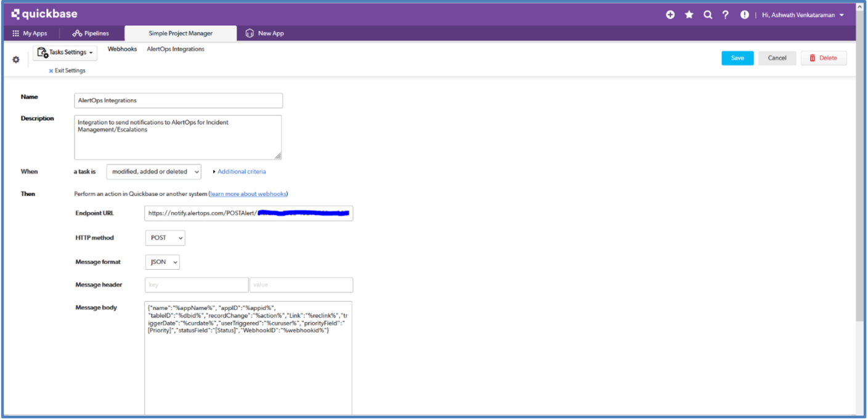Open the learn more about webhooks link
The image size is (868, 420).
click(248, 194)
